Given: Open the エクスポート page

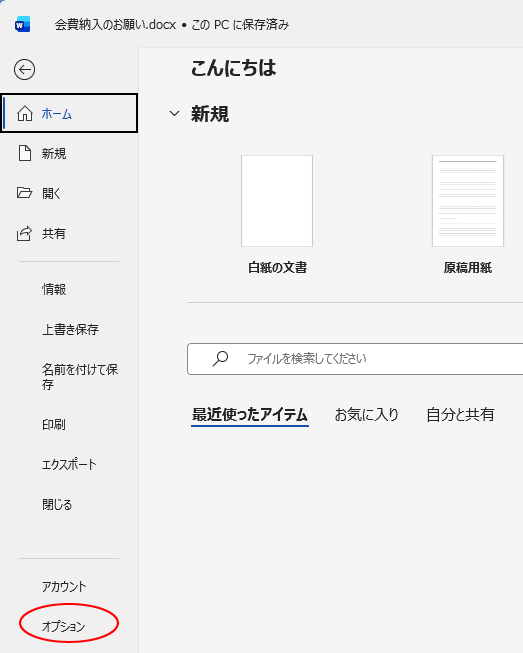Looking at the screenshot, I should (x=69, y=464).
